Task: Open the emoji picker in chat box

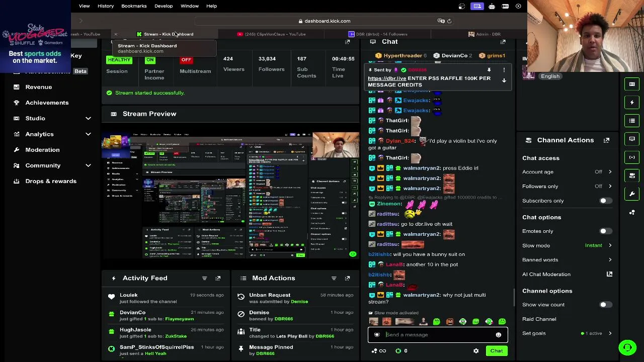Action: (x=498, y=335)
